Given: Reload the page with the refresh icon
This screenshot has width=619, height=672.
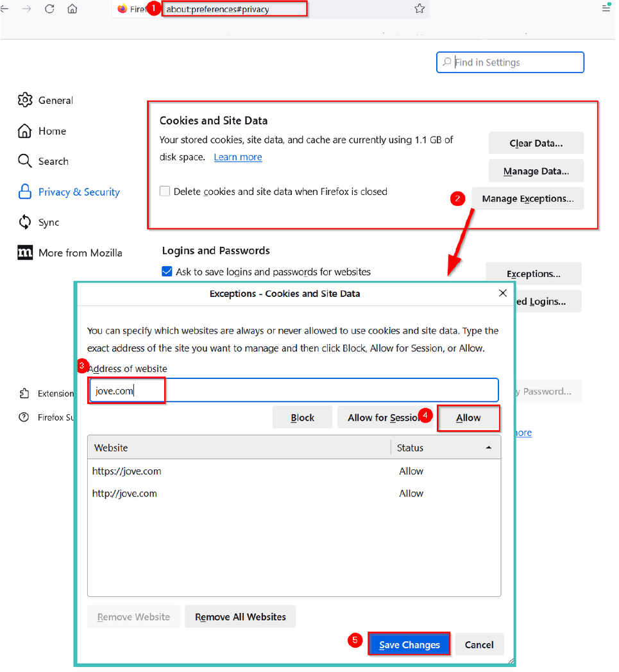Looking at the screenshot, I should (x=50, y=8).
